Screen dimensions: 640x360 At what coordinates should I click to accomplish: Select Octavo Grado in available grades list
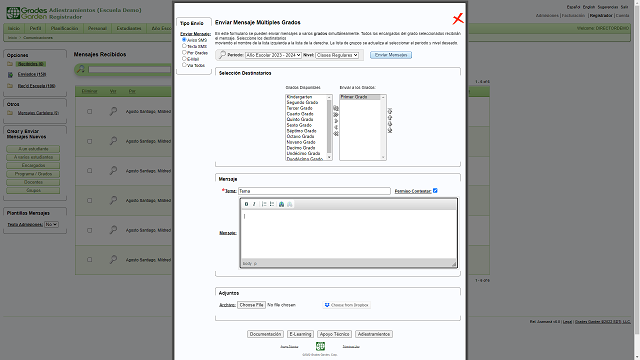coord(300,136)
